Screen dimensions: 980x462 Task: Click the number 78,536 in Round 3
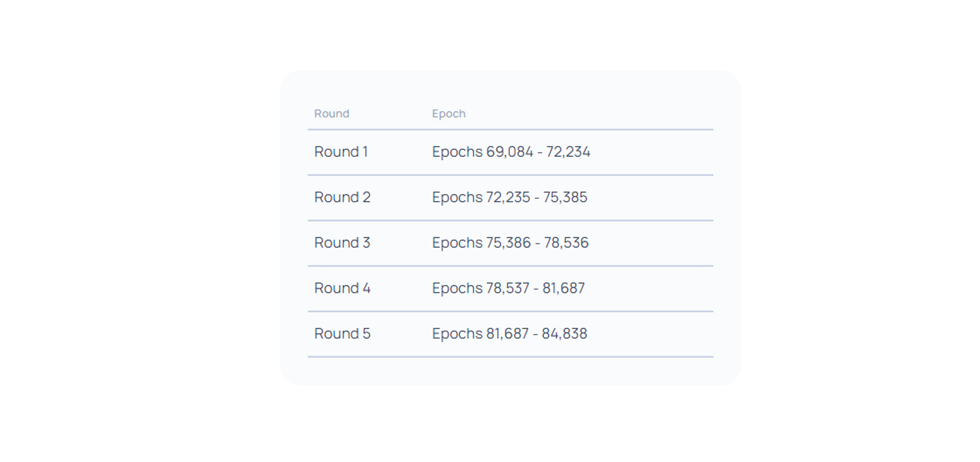(567, 243)
